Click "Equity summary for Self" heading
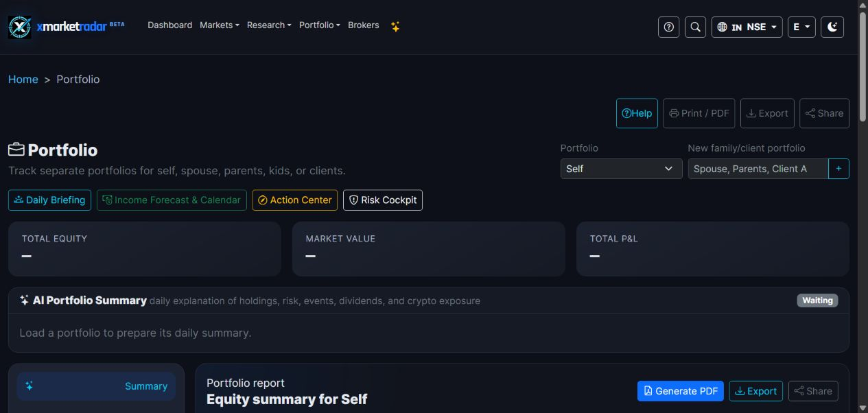Image resolution: width=868 pixels, height=413 pixels. click(287, 399)
